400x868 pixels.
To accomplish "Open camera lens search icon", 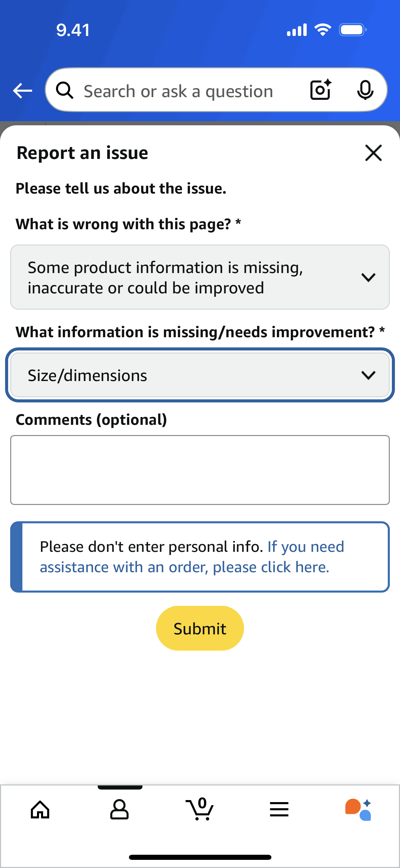I will [321, 90].
